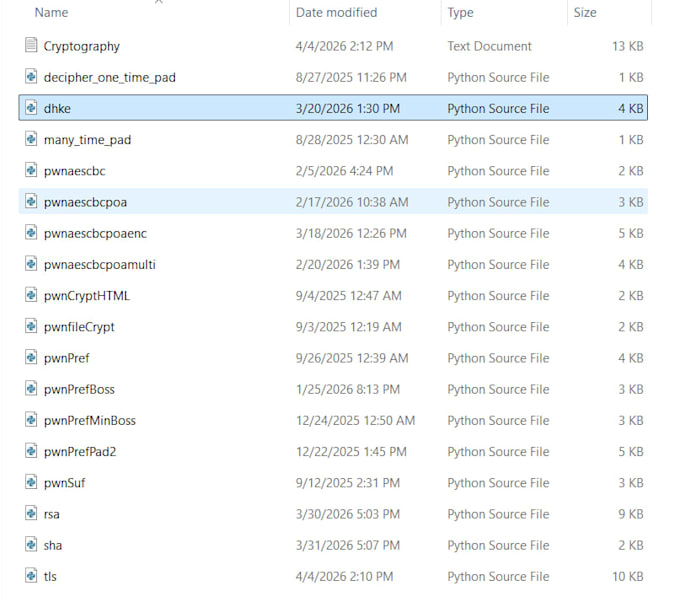Click the pwnPref file icon
This screenshot has height=602, width=680.
(31, 357)
